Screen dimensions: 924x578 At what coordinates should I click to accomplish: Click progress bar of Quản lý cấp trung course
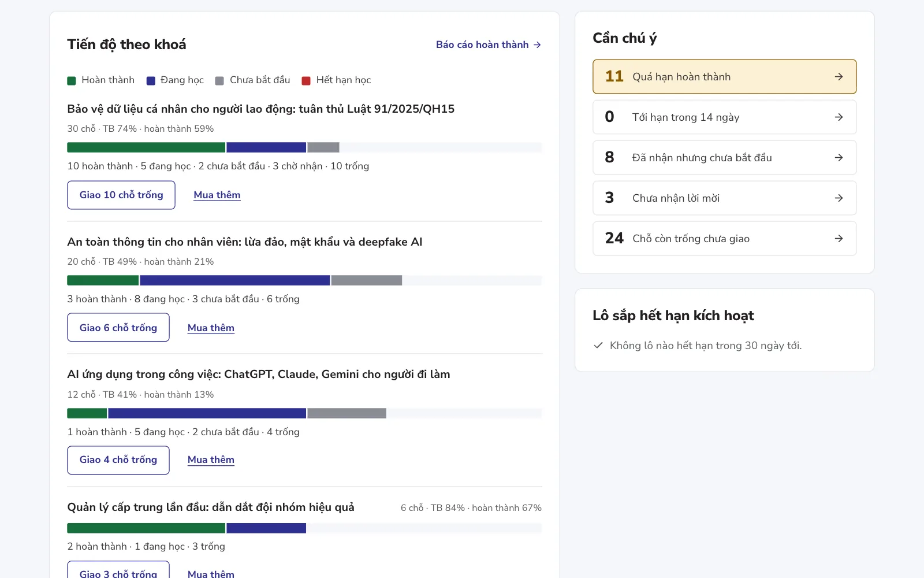coord(304,528)
